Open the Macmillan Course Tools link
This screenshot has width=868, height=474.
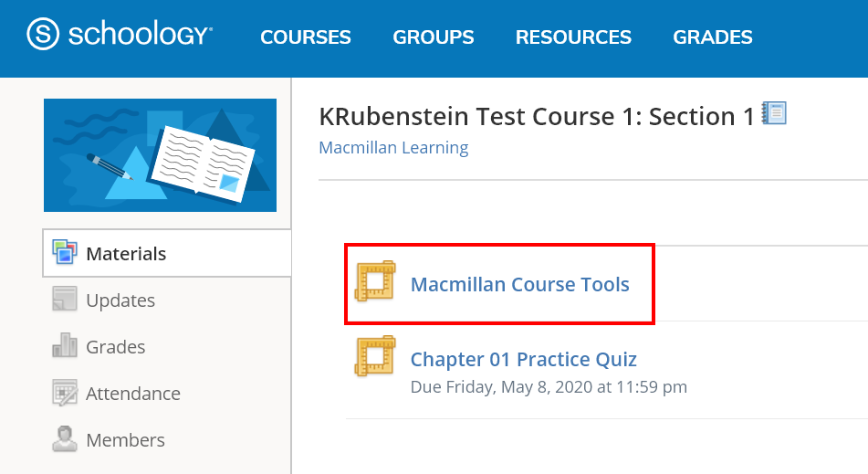coord(520,284)
